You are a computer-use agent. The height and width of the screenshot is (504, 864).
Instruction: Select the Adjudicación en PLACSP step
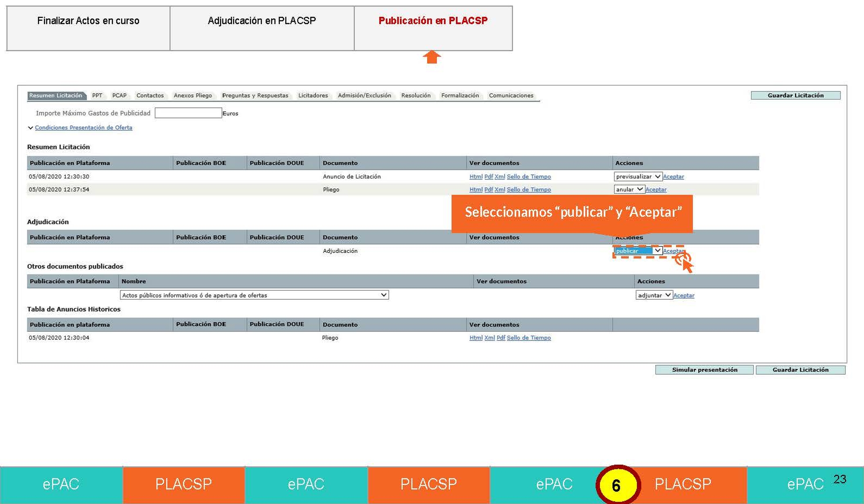pyautogui.click(x=262, y=28)
